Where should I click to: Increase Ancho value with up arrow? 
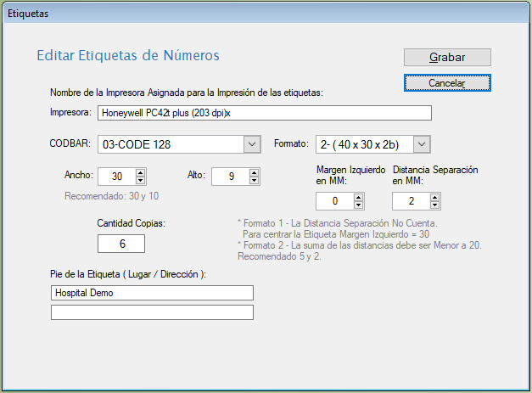[141, 172]
